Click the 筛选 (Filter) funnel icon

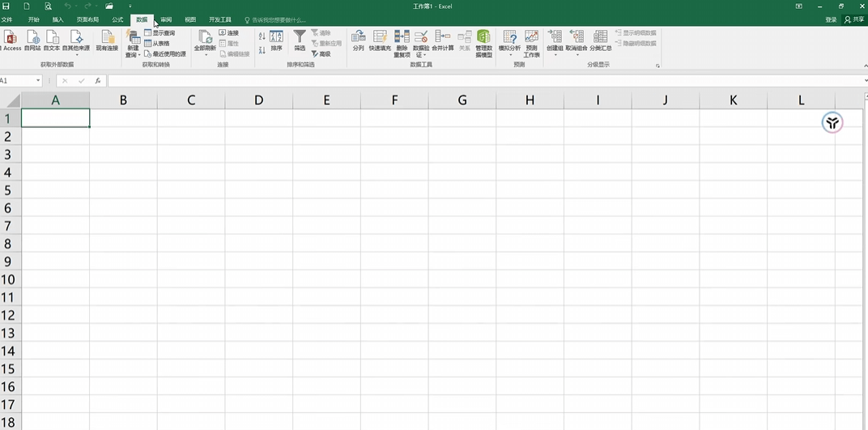point(300,38)
